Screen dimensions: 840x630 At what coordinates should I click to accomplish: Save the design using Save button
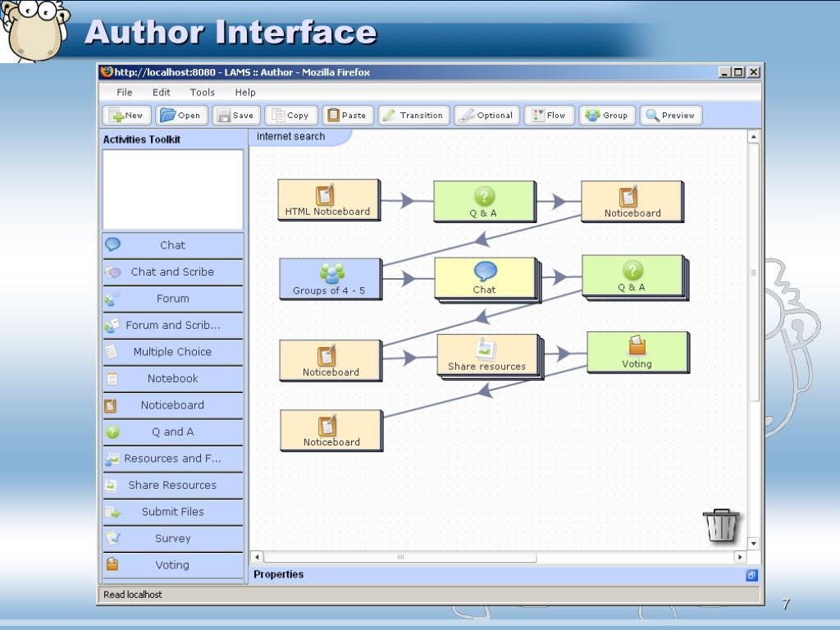click(236, 115)
